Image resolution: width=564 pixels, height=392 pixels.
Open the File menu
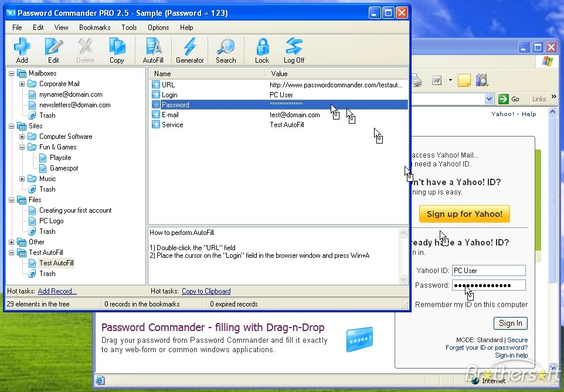point(17,28)
